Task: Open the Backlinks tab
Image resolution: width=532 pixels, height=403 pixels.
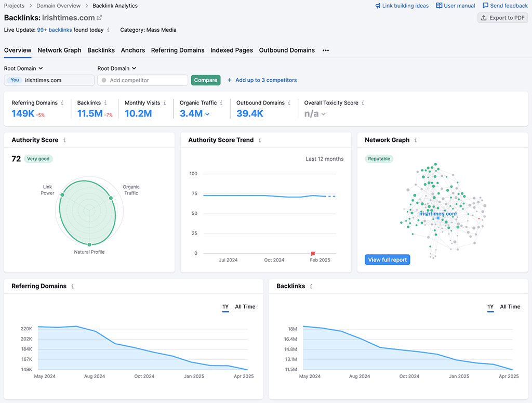Action: pyautogui.click(x=101, y=50)
